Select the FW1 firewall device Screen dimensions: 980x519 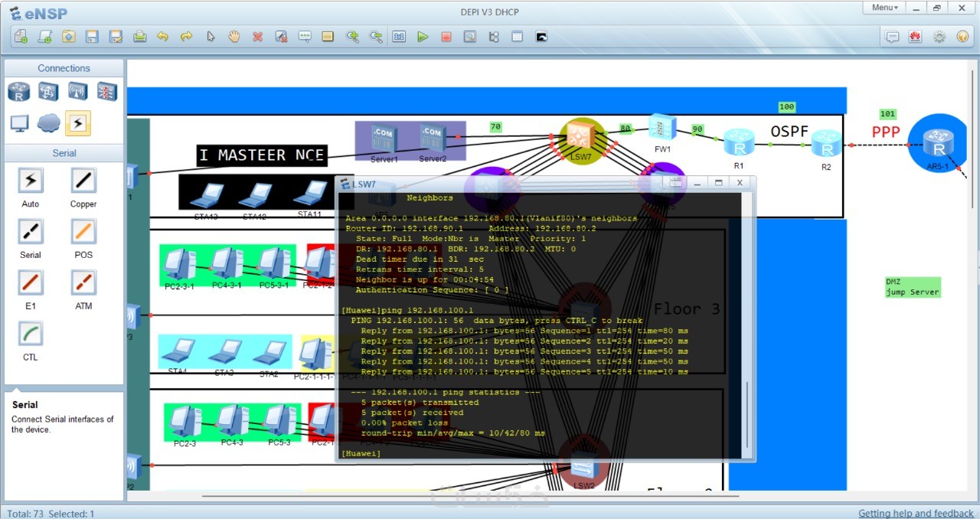click(x=662, y=128)
